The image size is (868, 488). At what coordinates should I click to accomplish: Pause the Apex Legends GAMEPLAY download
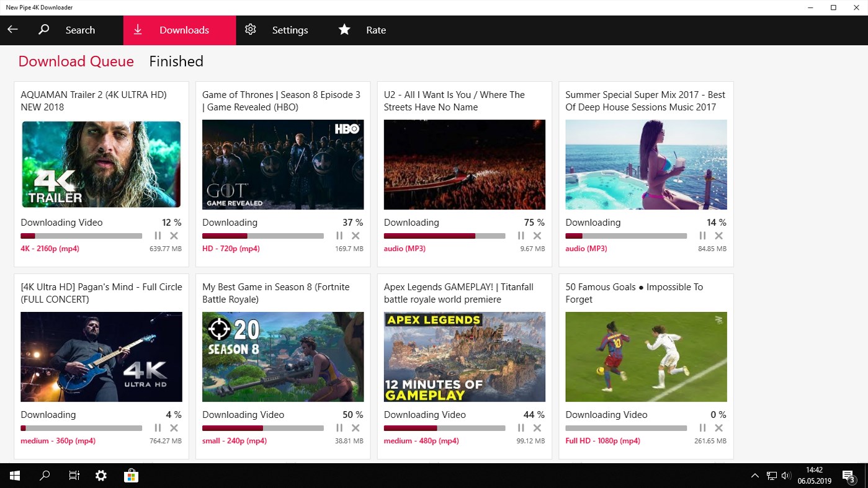(521, 428)
